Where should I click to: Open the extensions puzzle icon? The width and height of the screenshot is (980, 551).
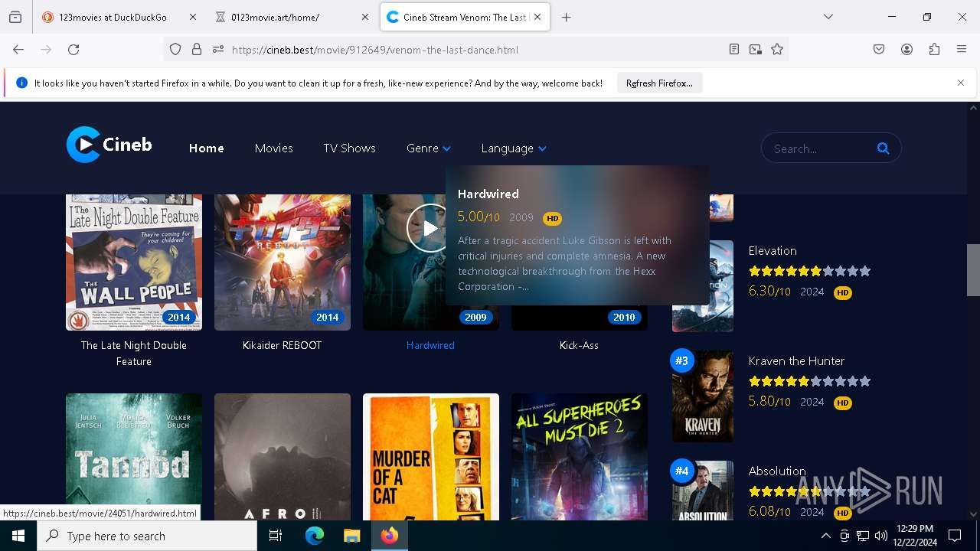[934, 49]
